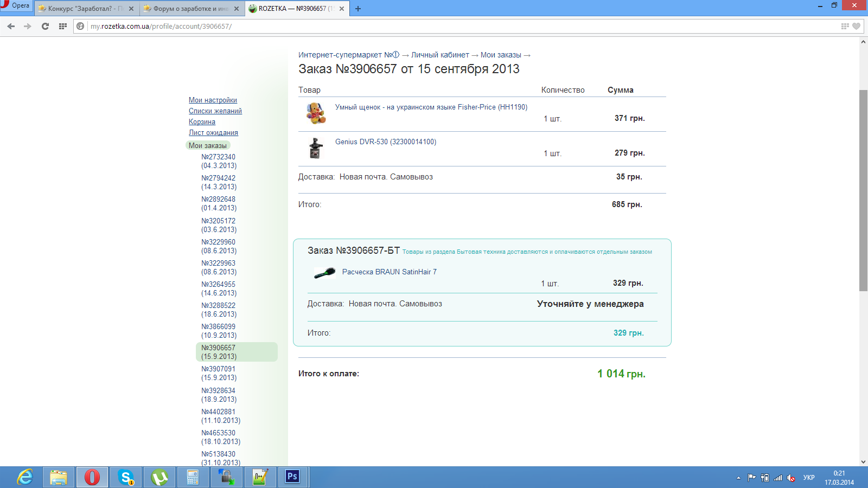Open Speed Dial grid next to reload
This screenshot has height=488, width=868.
(63, 26)
